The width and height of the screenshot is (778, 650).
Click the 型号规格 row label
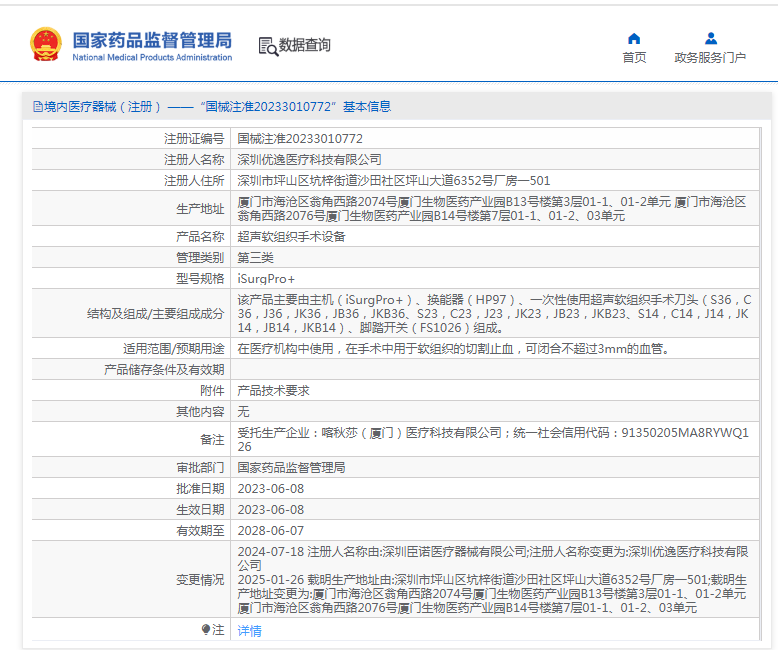(x=200, y=279)
